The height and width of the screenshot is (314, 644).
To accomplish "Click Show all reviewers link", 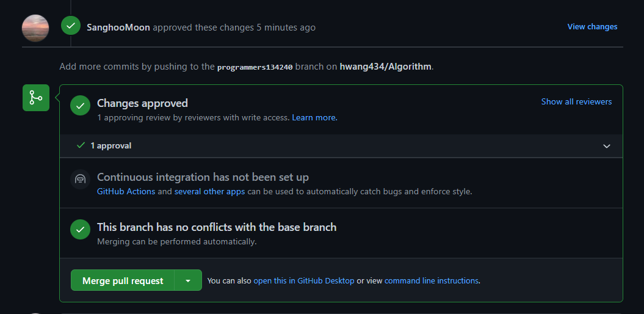I will pyautogui.click(x=576, y=101).
